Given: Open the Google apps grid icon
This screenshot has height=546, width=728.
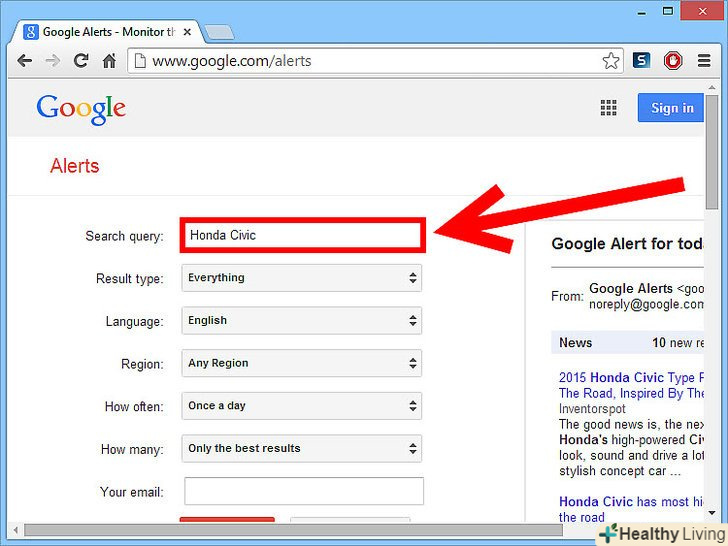Looking at the screenshot, I should [x=608, y=108].
